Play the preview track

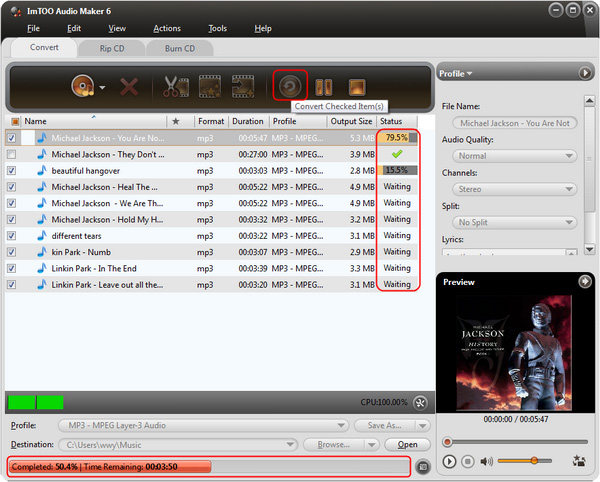[x=449, y=461]
